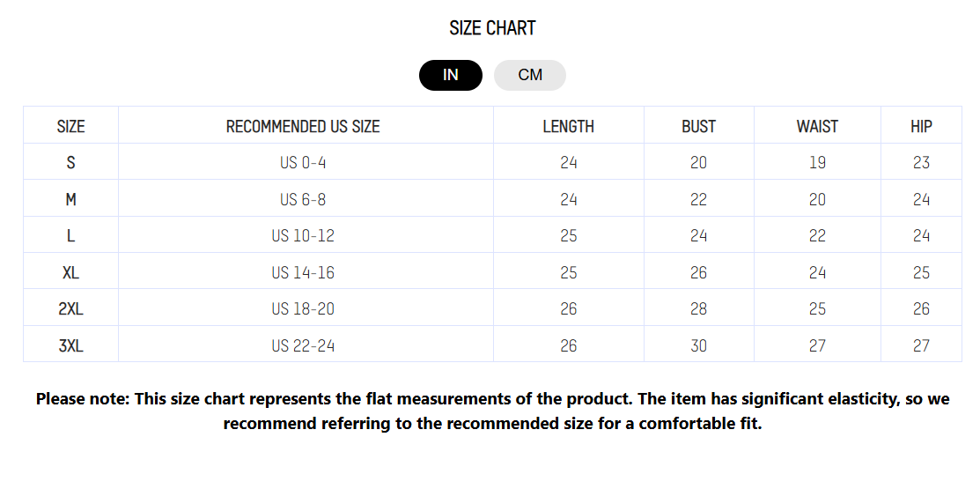Select the M size row label
980x489 pixels.
pos(70,199)
